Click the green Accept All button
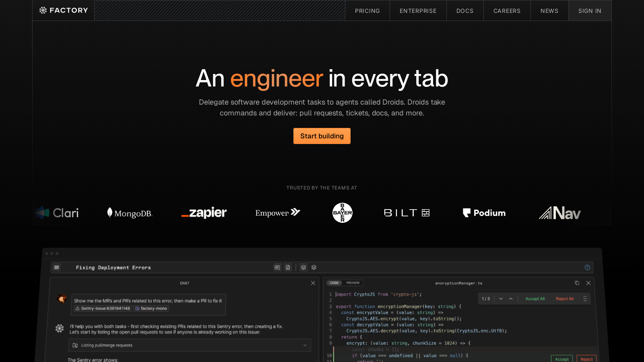Screen dimensions: 644x362 [535, 299]
